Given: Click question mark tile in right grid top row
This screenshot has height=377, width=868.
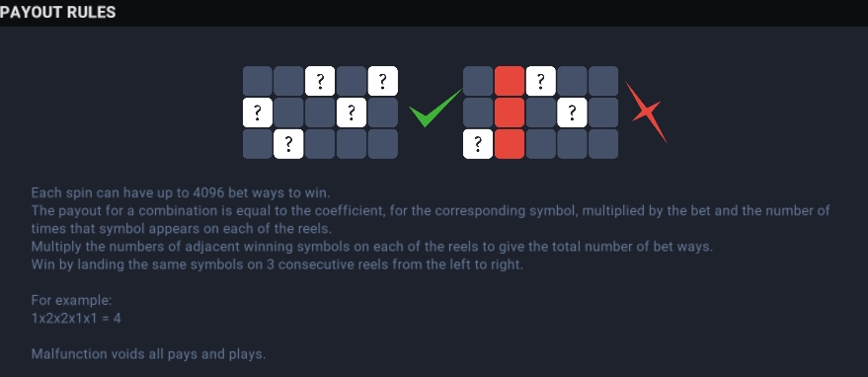Looking at the screenshot, I should pyautogui.click(x=540, y=81).
